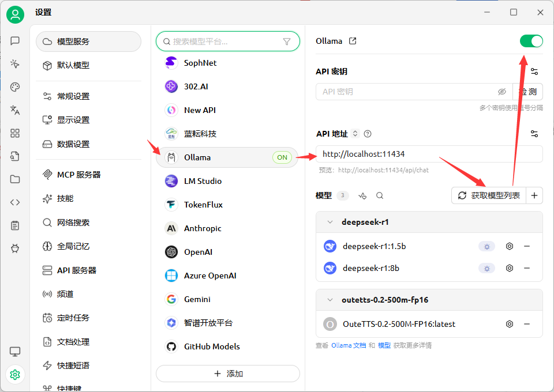
Task: Toggle API key visibility eye icon
Action: coord(501,92)
